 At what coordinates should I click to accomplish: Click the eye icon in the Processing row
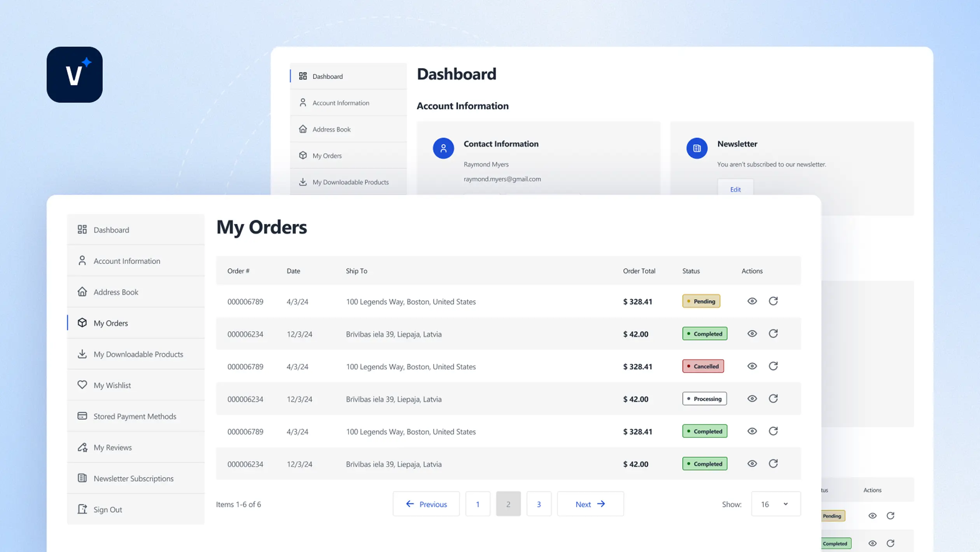pyautogui.click(x=752, y=398)
